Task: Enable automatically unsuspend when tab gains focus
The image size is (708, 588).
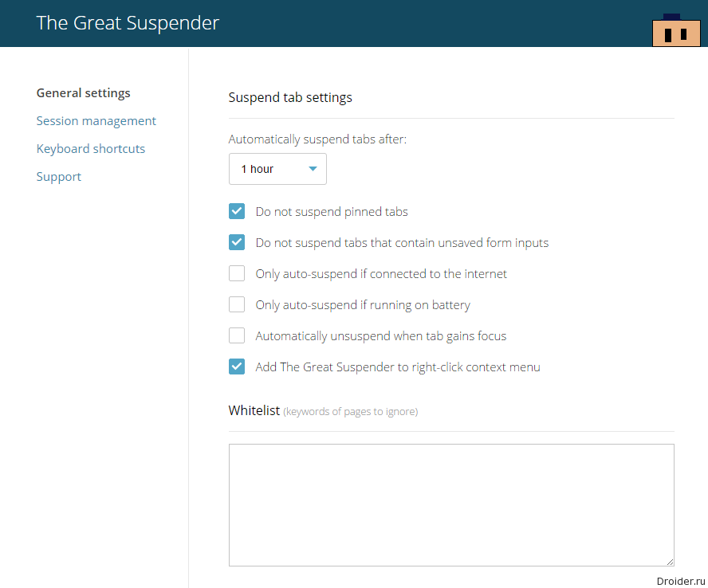Action: click(x=237, y=335)
